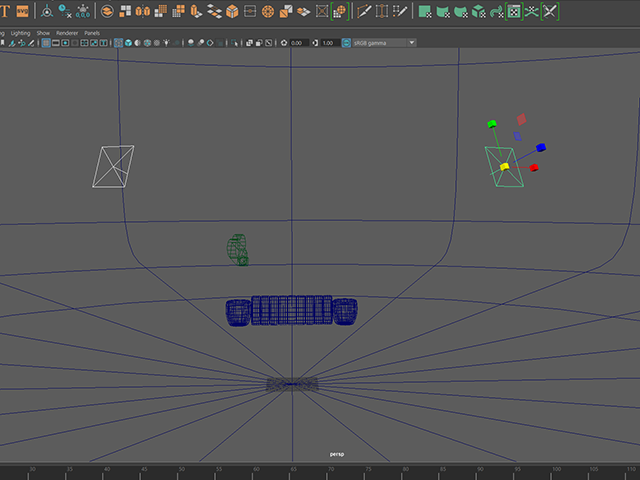Open the Lighting panel menu
Image resolution: width=640 pixels, height=480 pixels.
click(20, 33)
